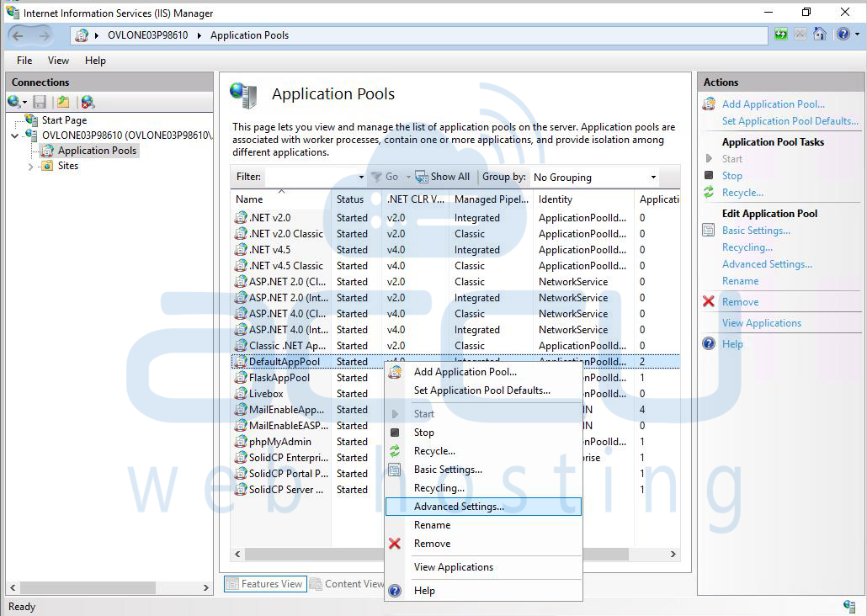Click Set Application Pool Defaults link in Actions
867x616 pixels.
point(790,120)
